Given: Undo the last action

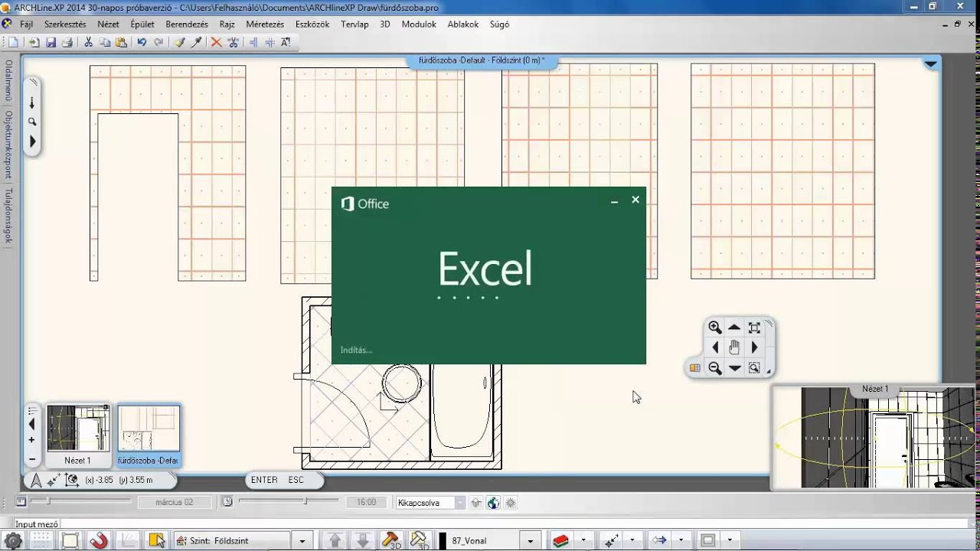Looking at the screenshot, I should point(142,42).
